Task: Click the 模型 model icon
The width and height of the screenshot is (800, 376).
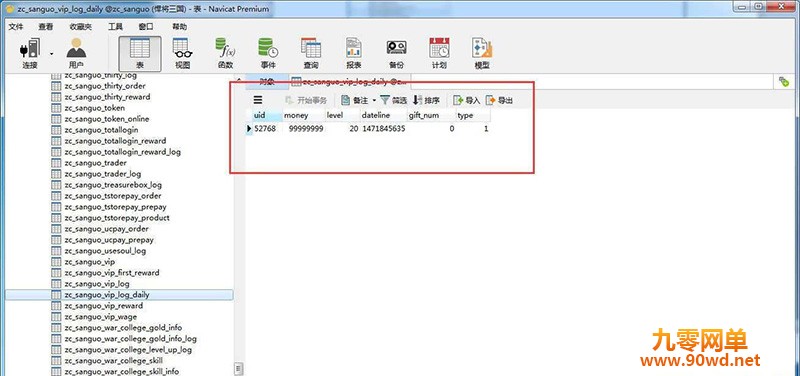Action: pyautogui.click(x=482, y=53)
